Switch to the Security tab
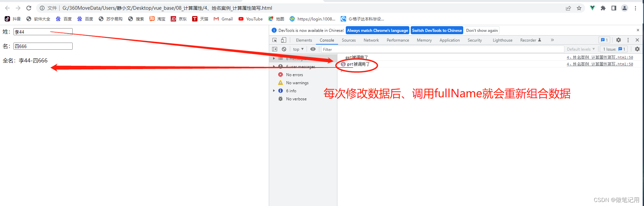This screenshot has width=644, height=206. pyautogui.click(x=475, y=40)
